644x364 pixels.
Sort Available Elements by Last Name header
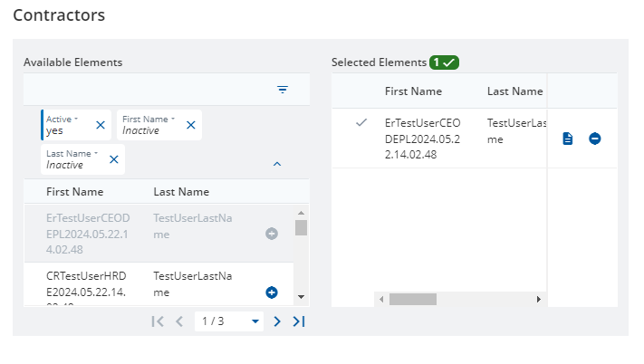(181, 192)
